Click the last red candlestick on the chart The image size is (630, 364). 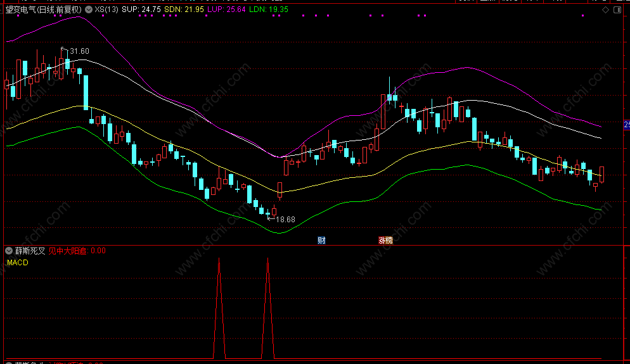(x=602, y=175)
